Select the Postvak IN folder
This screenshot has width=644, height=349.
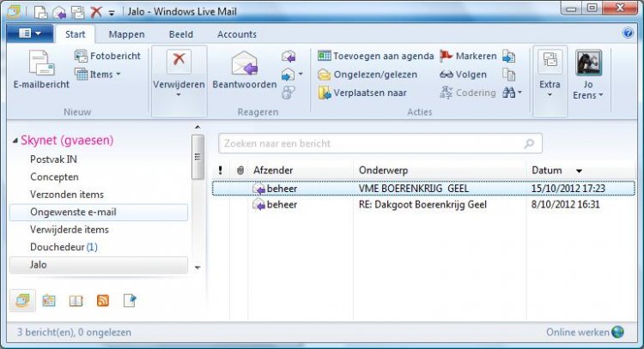pyautogui.click(x=53, y=159)
